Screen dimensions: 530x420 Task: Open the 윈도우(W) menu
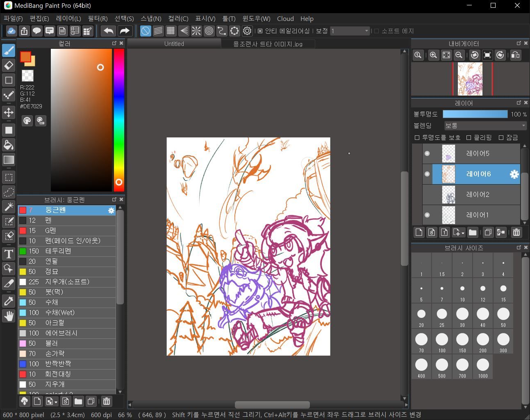click(257, 18)
